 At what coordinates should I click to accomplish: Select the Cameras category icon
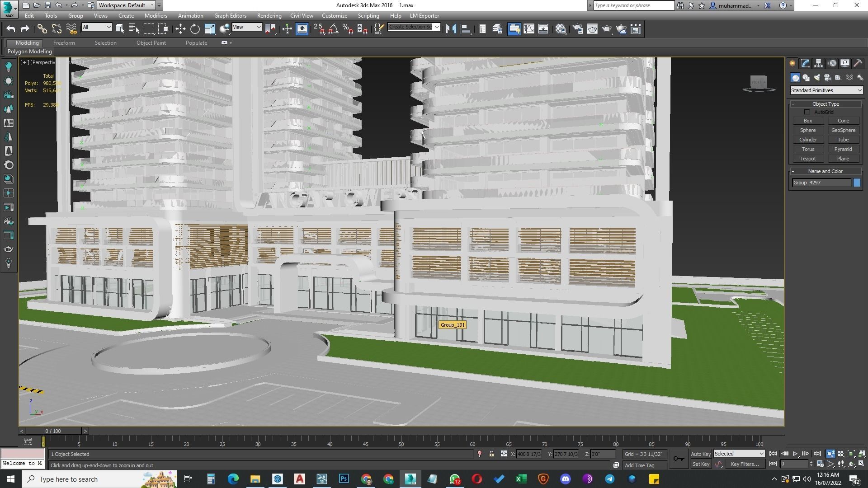(x=828, y=78)
